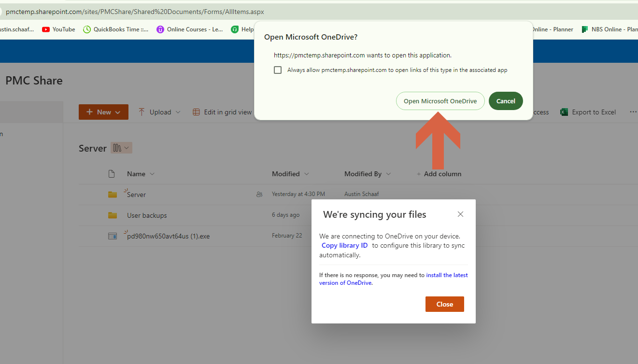Click the shared icon on the Server row
This screenshot has height=364, width=638.
coord(259,195)
